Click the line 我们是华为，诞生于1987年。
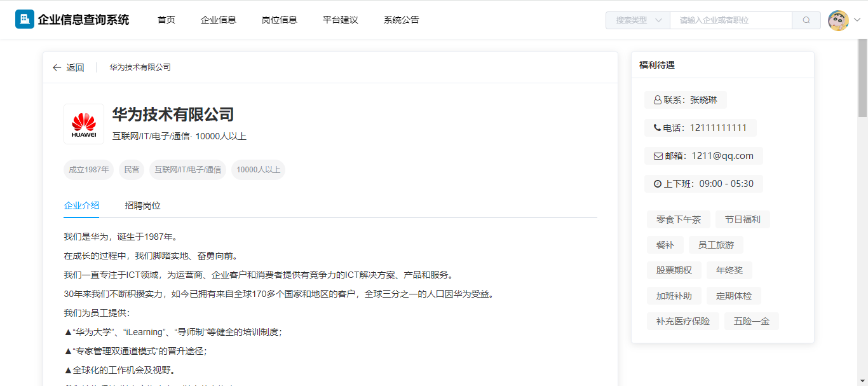The height and width of the screenshot is (386, 868). click(x=122, y=237)
